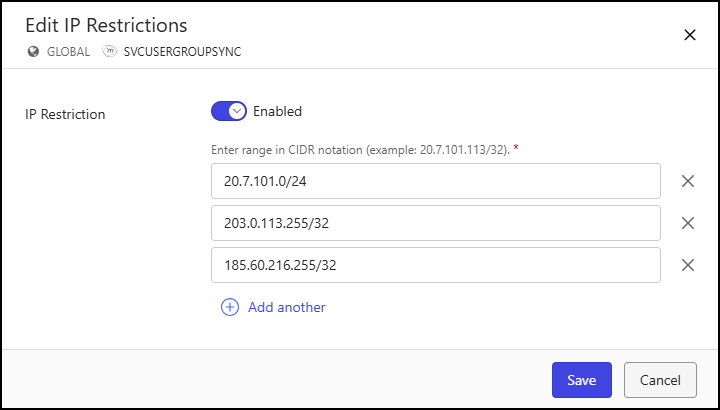Close the Edit IP Restrictions dialog
The height and width of the screenshot is (410, 720).
click(690, 35)
